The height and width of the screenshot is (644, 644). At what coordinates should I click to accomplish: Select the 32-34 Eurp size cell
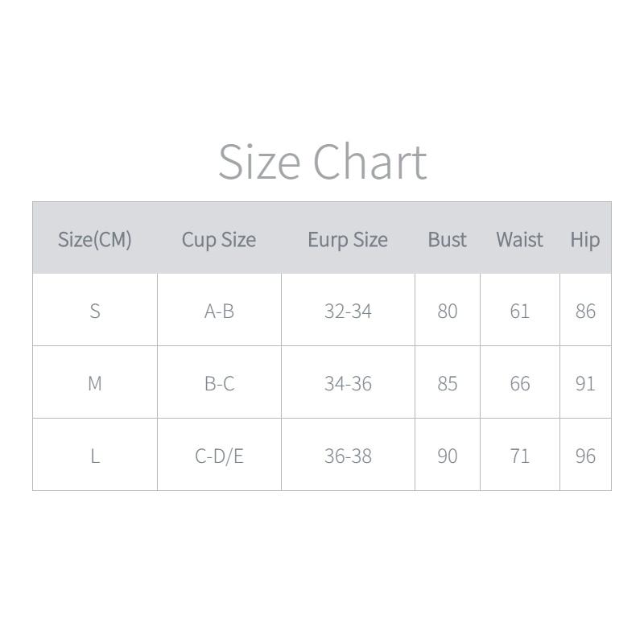tap(348, 311)
